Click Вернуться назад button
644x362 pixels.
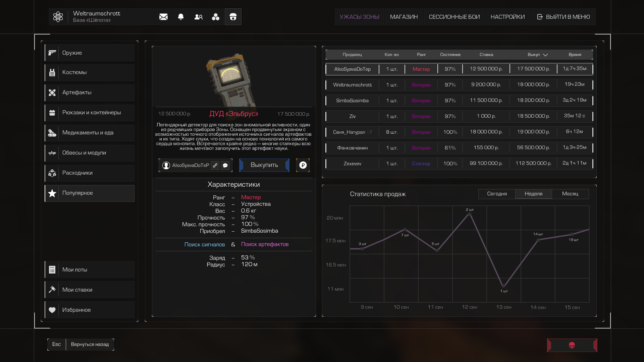tap(90, 344)
